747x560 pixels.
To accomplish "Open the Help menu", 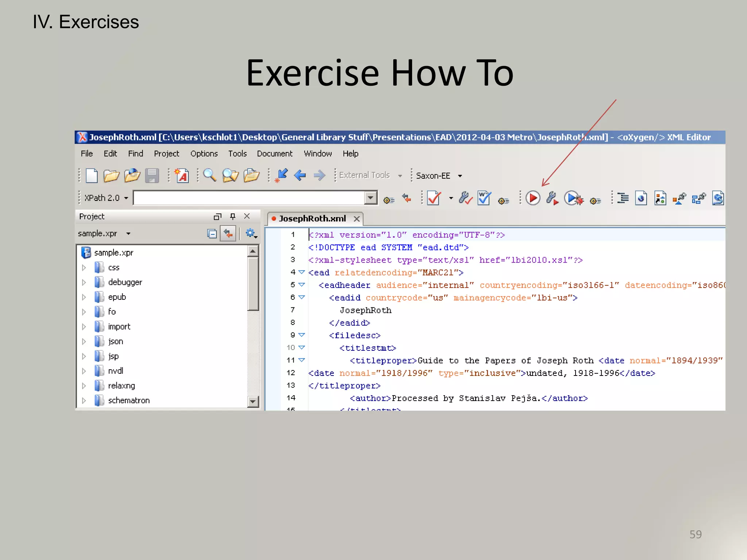I will (x=351, y=153).
